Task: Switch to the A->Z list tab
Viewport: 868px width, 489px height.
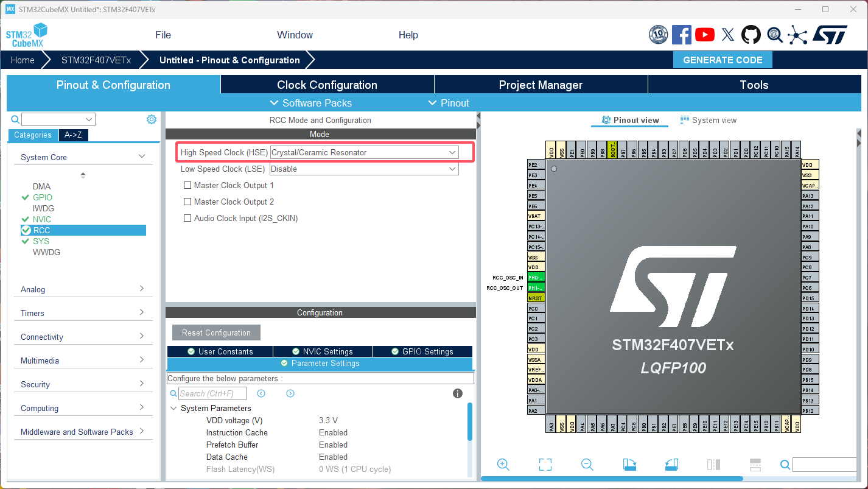Action: pos(74,135)
